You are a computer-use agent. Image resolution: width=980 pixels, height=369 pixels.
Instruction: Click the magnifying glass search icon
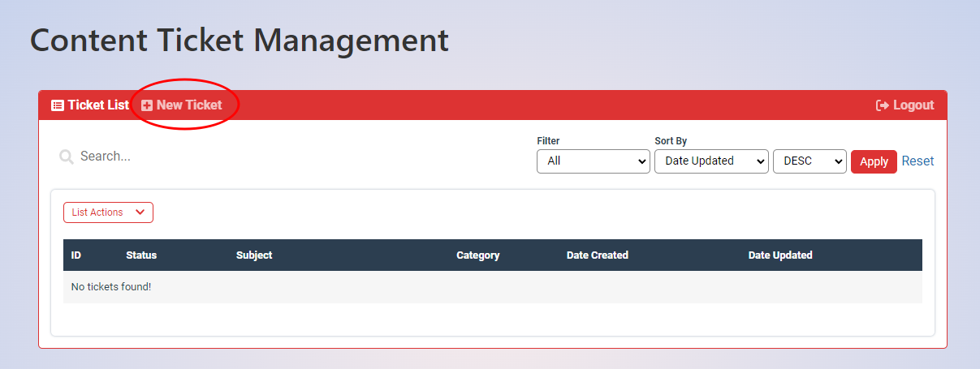67,157
